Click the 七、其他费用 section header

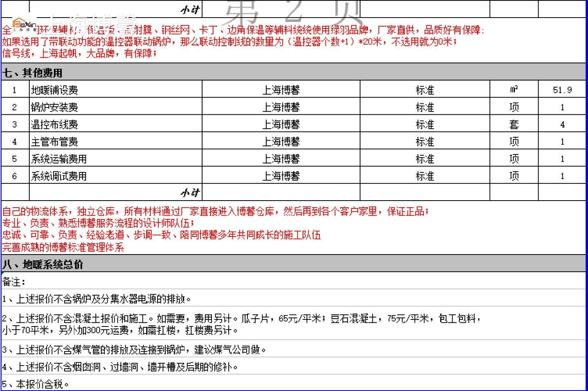[x=33, y=73]
